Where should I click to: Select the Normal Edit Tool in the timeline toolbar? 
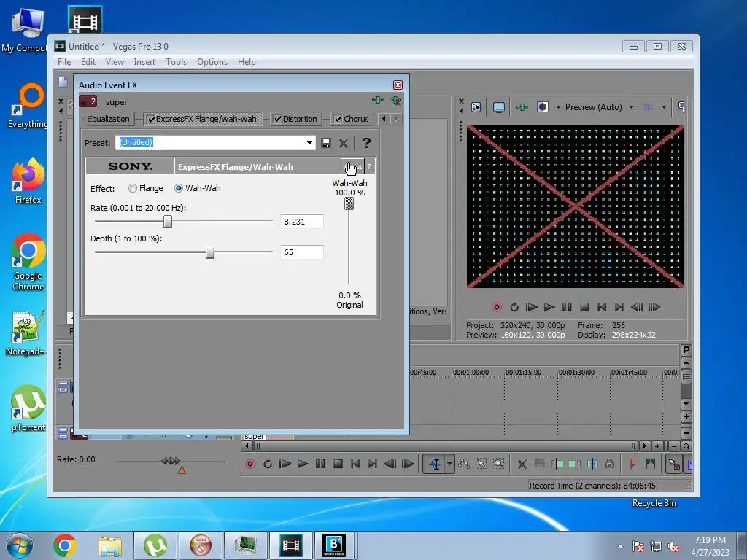coord(435,464)
